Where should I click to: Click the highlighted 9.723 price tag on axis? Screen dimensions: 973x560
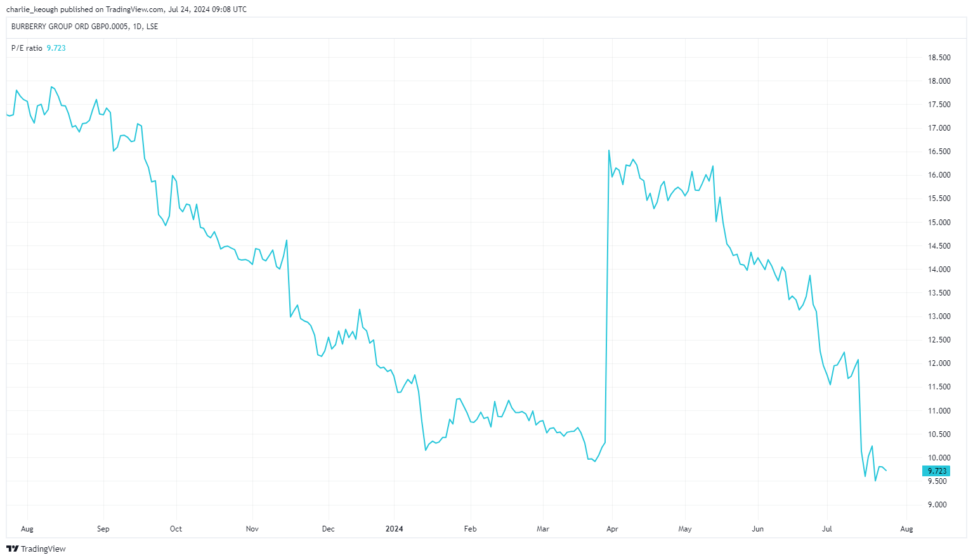(x=936, y=471)
